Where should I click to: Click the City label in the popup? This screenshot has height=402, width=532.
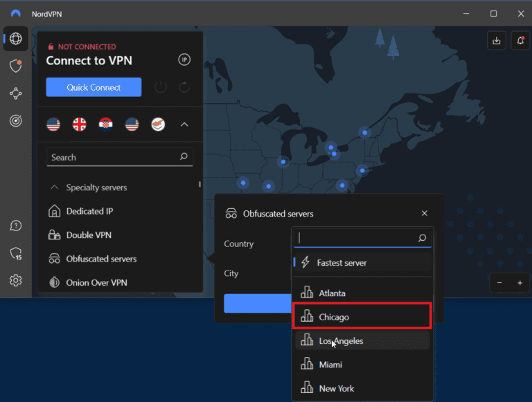click(231, 273)
